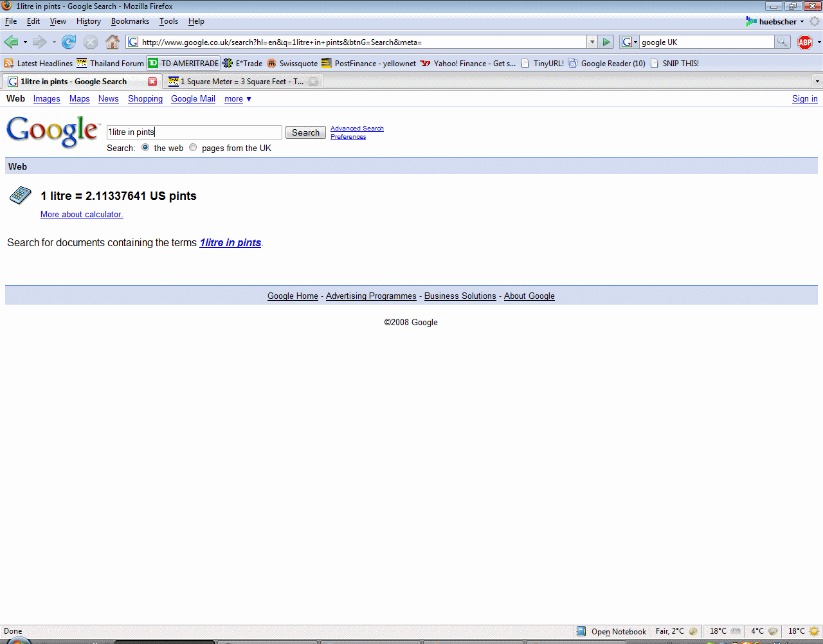Open the Google Reader (10) bookmark
This screenshot has width=823, height=644.
click(606, 64)
